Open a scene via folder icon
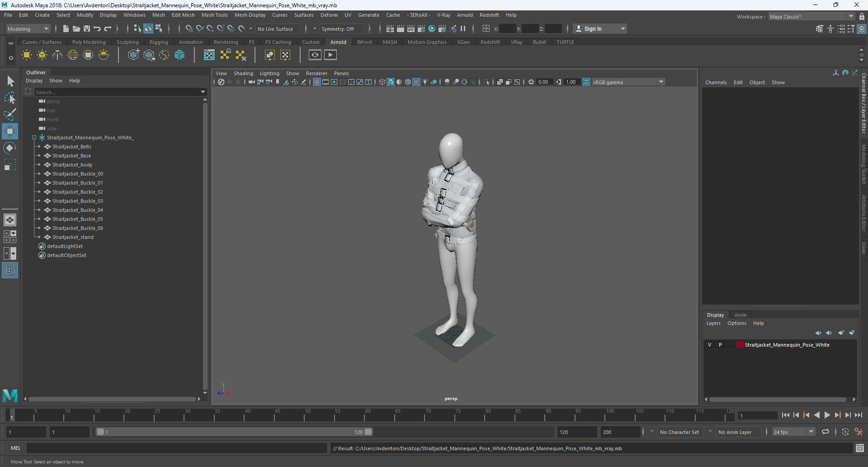Image resolution: width=868 pixels, height=467 pixels. (76, 29)
